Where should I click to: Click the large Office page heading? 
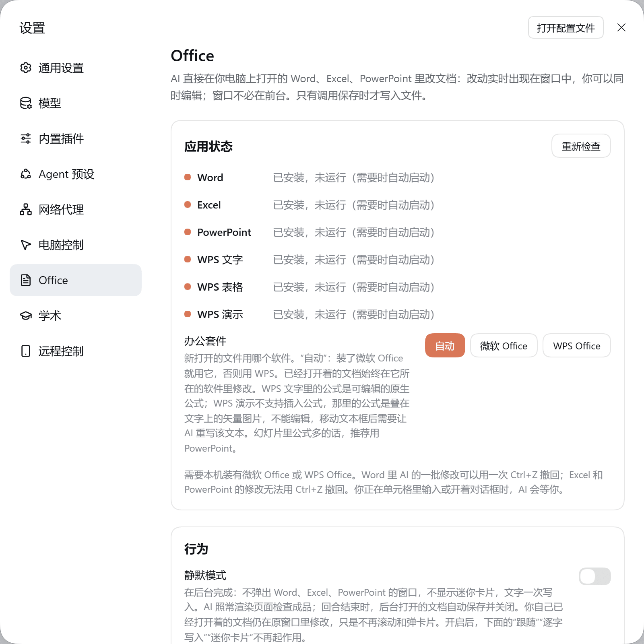click(192, 56)
